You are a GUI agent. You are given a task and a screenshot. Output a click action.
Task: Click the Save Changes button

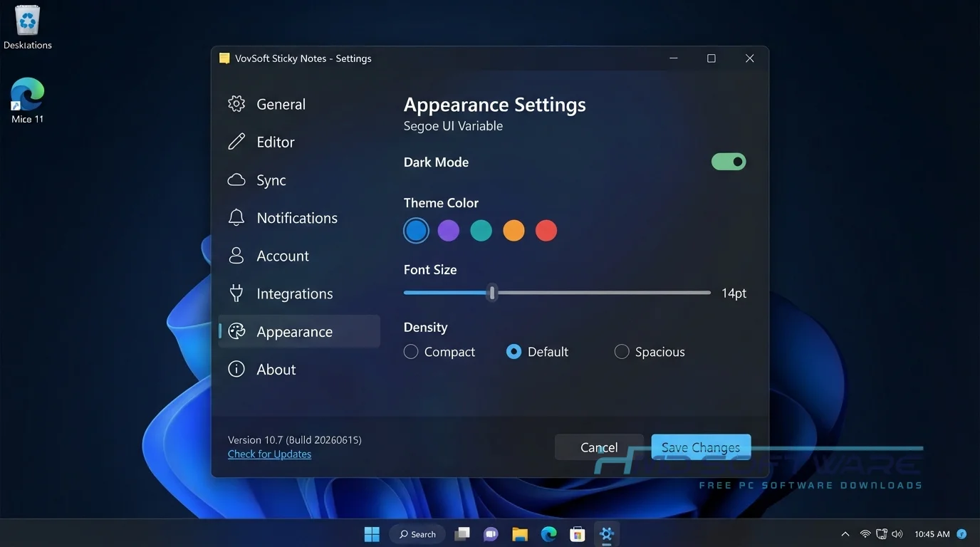point(701,447)
